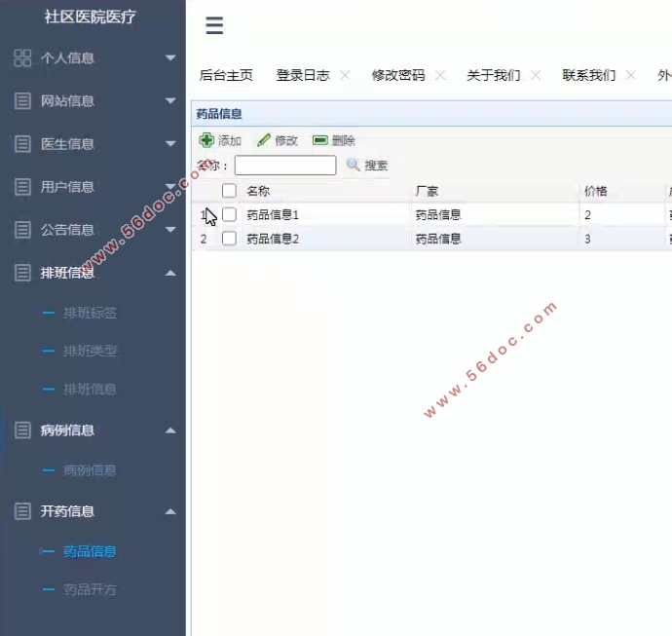Image resolution: width=672 pixels, height=636 pixels.
Task: Click price cell 2 in 药品信息1 row
Action: 587,214
